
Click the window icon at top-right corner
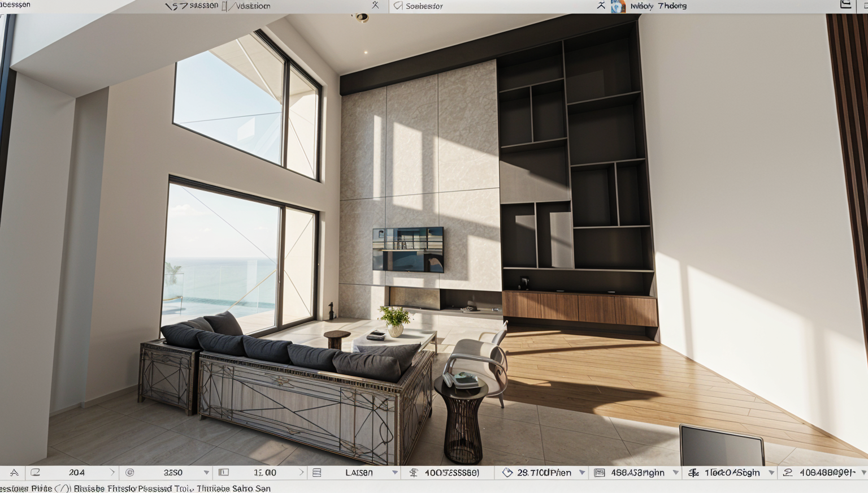(x=845, y=5)
